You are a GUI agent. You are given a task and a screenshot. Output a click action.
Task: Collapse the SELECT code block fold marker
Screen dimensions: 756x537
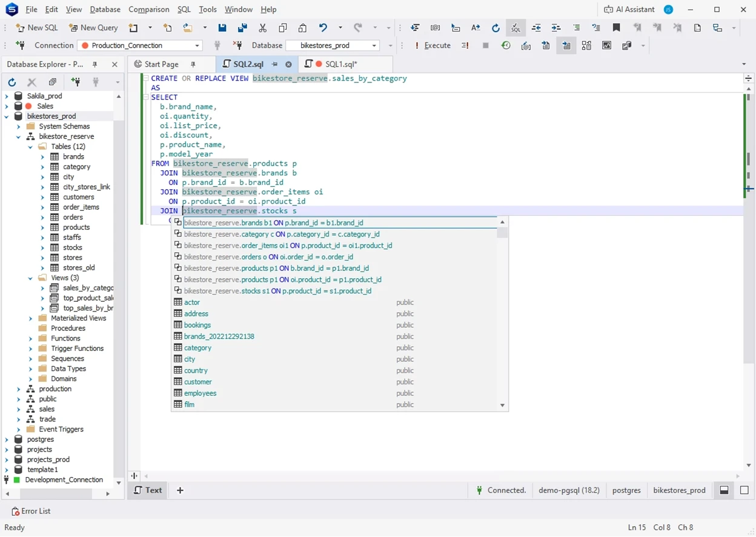coord(146,97)
